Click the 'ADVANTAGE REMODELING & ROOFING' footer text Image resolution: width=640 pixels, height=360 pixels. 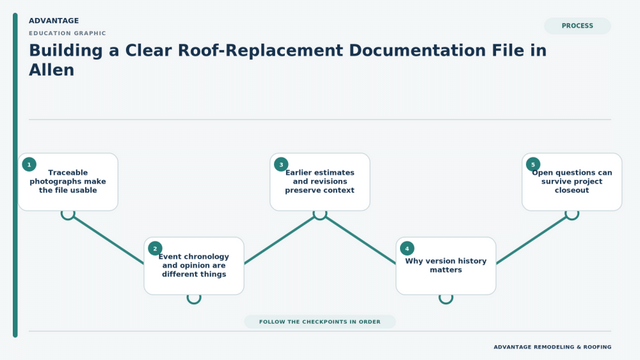point(553,347)
